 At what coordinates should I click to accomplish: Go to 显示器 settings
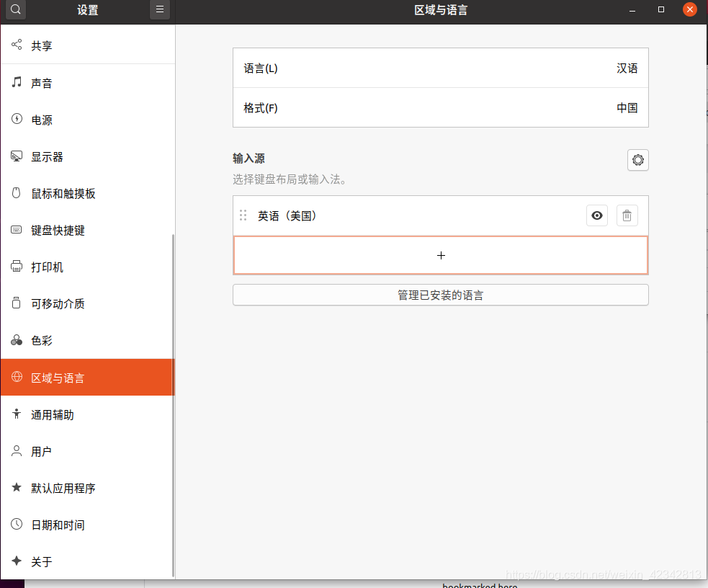click(x=88, y=156)
